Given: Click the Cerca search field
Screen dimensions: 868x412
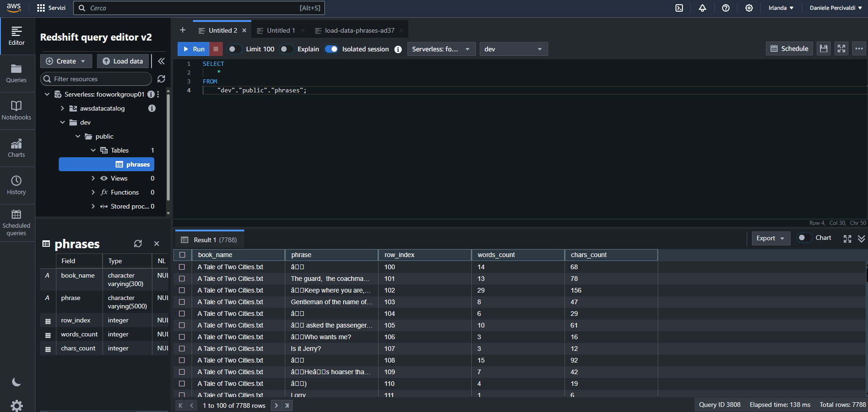Looking at the screenshot, I should tap(199, 8).
